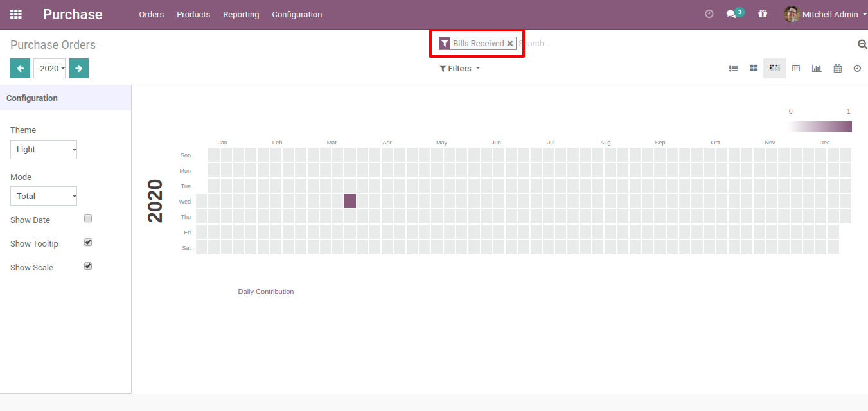Go to the previous year
This screenshot has width=868, height=411.
tap(20, 68)
